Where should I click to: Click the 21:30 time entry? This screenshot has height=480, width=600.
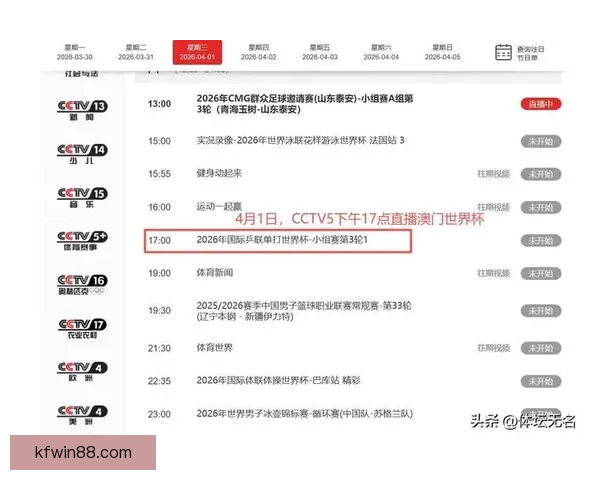(159, 348)
